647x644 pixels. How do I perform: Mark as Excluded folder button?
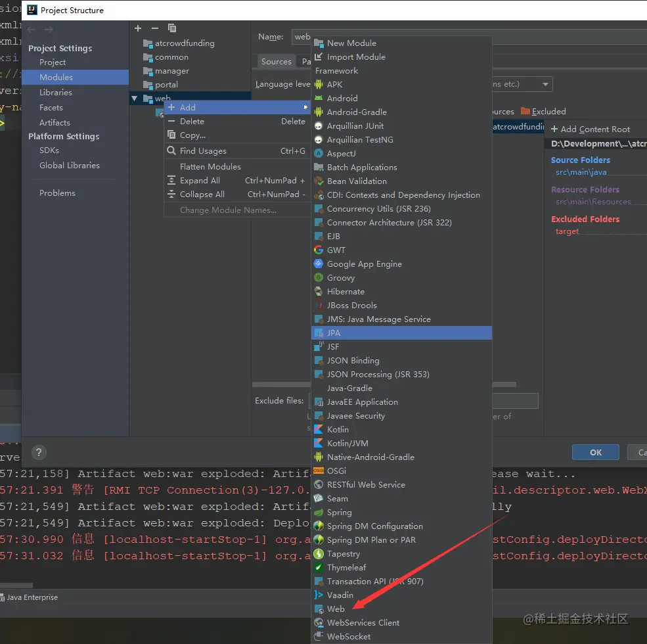click(543, 112)
